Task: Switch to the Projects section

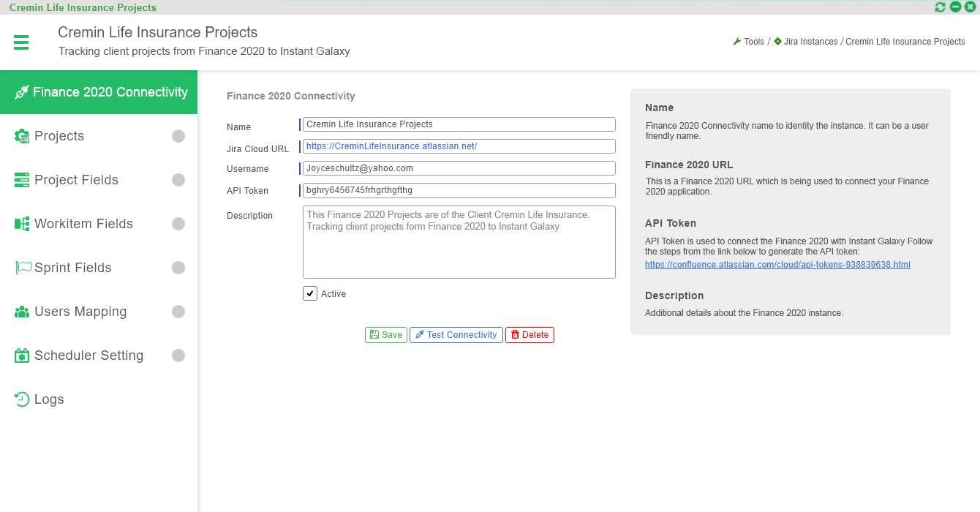Action: pyautogui.click(x=99, y=136)
